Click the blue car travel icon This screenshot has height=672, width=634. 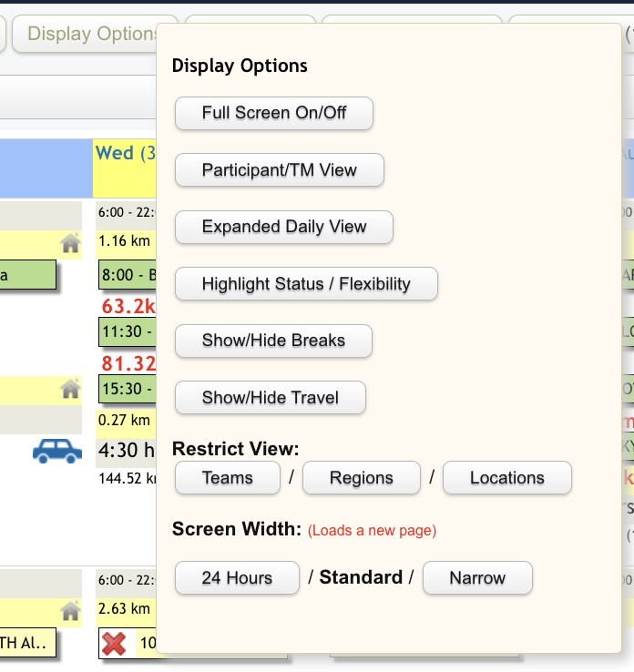click(x=57, y=451)
